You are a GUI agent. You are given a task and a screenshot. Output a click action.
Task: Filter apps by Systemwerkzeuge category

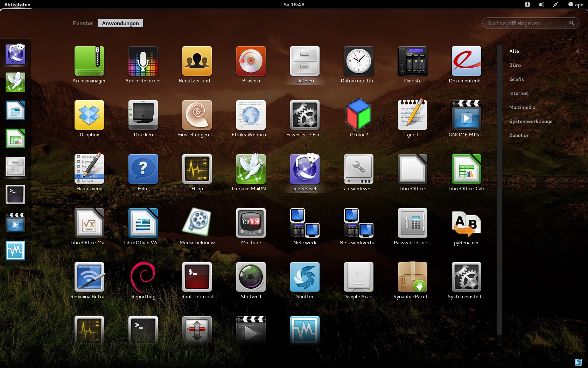531,122
